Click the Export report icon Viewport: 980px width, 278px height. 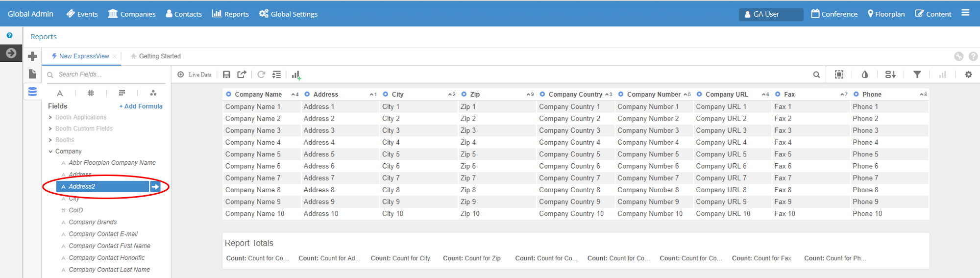point(242,75)
